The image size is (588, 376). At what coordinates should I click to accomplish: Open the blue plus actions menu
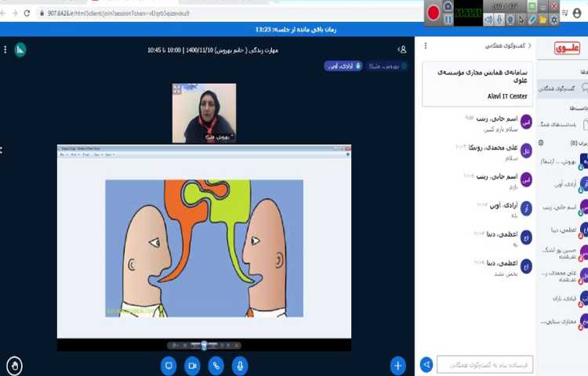398,365
